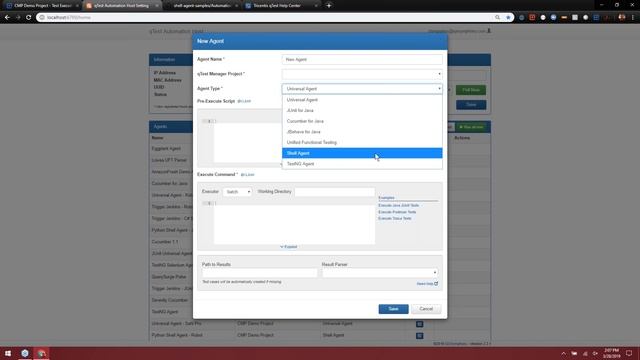Click New Agent button in background page
Screen dimensions: 640x360
tap(472, 127)
